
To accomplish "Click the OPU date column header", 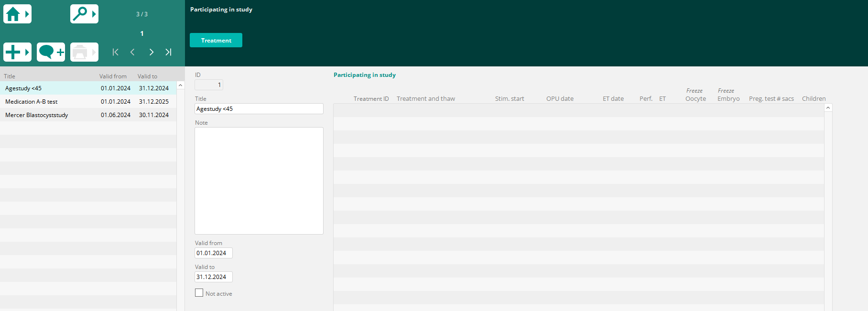I will tap(560, 99).
